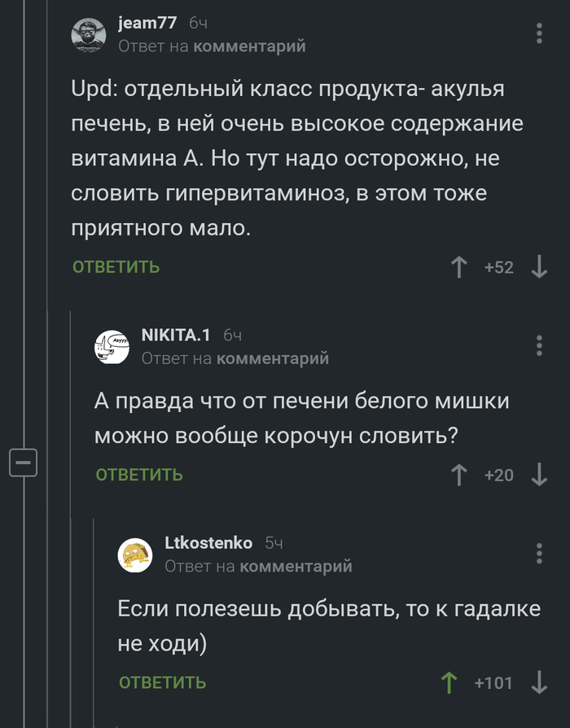The height and width of the screenshot is (728, 570).
Task: Open the parent комментарий link under jeam77
Action: (x=252, y=46)
